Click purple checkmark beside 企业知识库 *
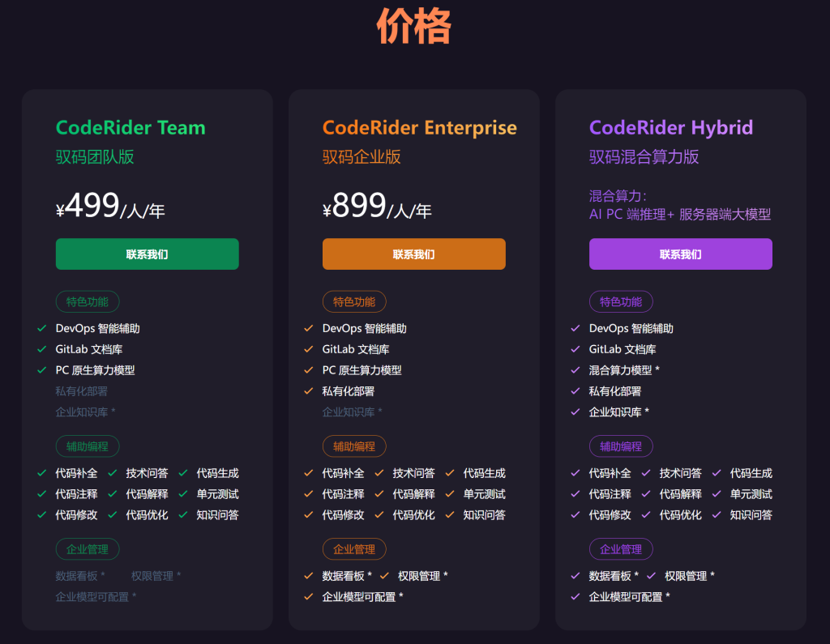This screenshot has height=644, width=830. pyautogui.click(x=575, y=412)
